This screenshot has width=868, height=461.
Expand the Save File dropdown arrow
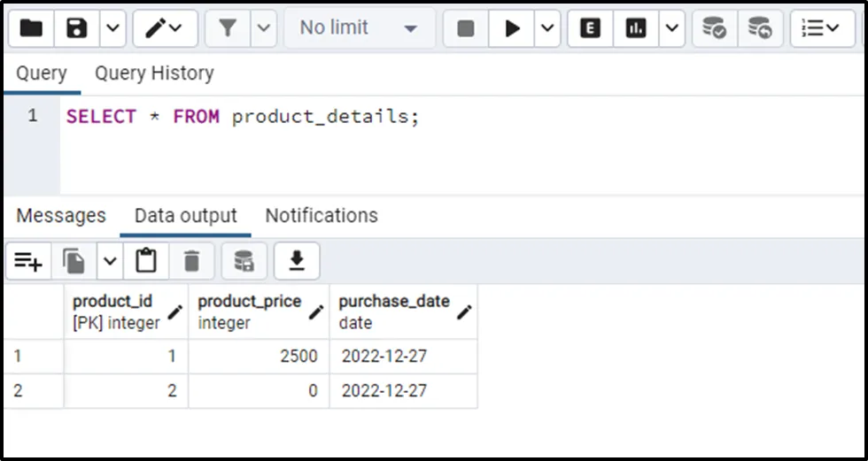pos(112,28)
